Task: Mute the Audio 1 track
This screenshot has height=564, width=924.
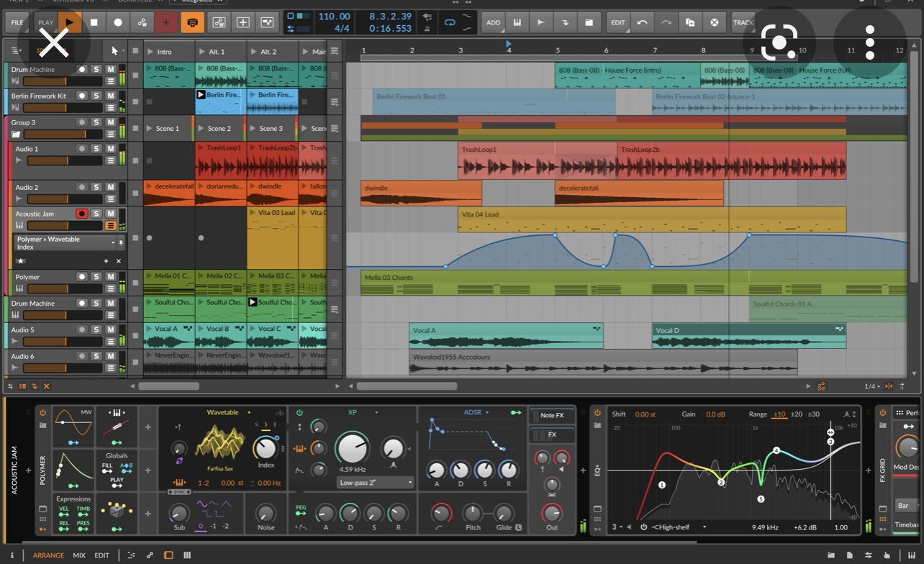Action: (x=110, y=149)
